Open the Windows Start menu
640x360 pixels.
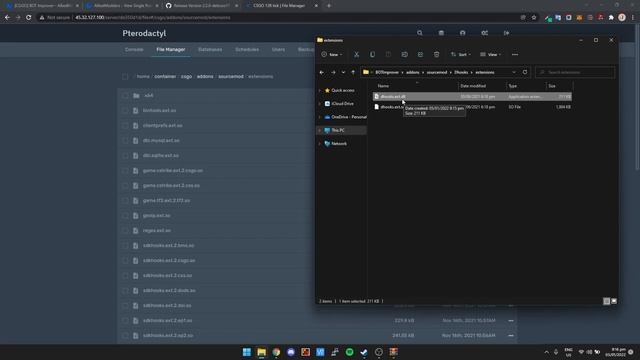(x=247, y=352)
